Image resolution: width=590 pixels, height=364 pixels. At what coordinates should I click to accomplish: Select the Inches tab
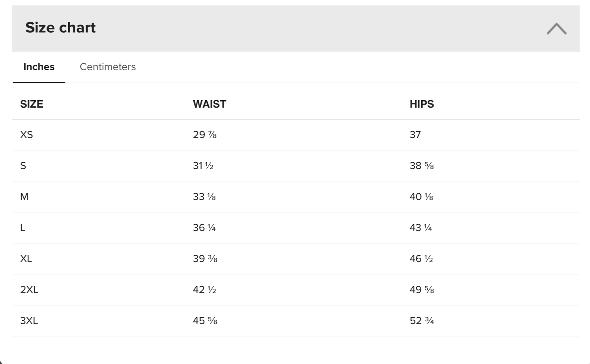coord(39,67)
